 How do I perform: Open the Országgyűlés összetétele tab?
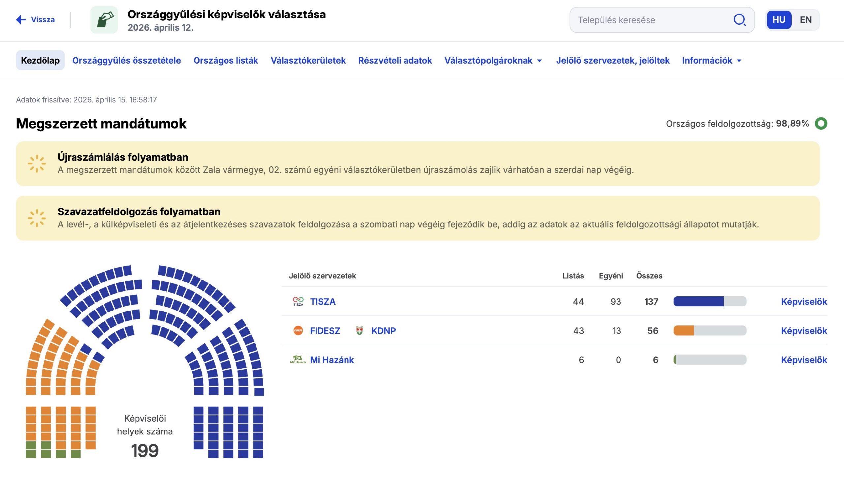(126, 60)
